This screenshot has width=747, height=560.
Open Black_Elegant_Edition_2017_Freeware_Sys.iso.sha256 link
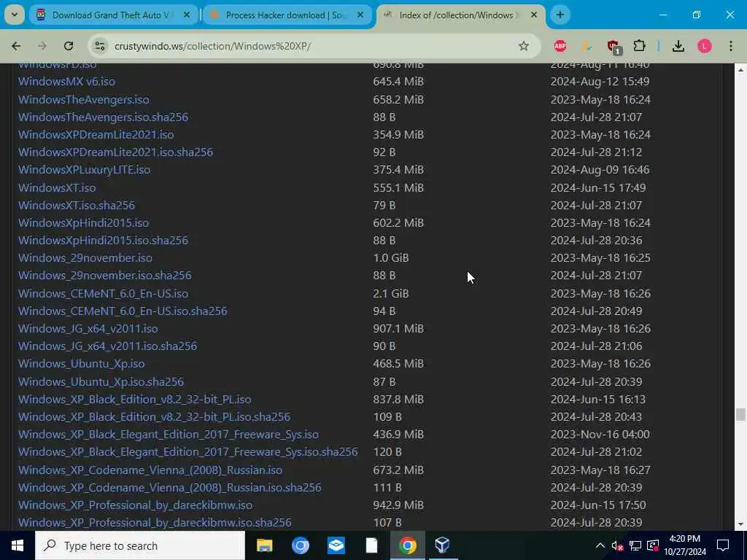[188, 452]
